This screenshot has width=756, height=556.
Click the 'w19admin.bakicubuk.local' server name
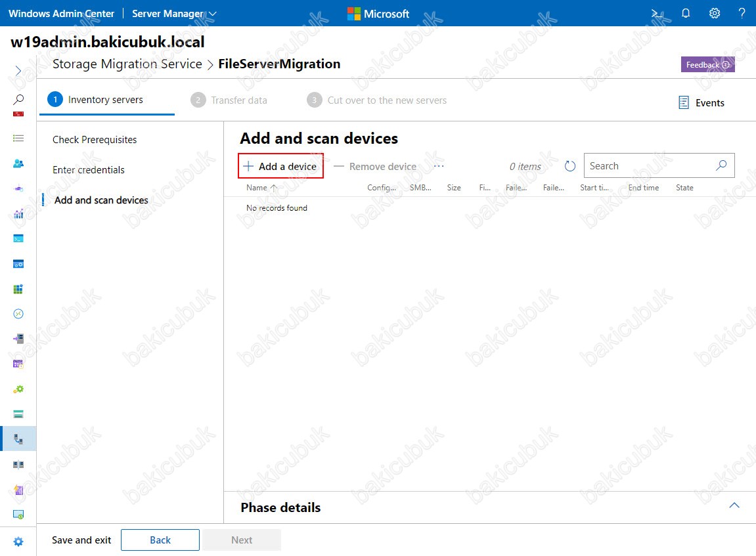pyautogui.click(x=108, y=42)
